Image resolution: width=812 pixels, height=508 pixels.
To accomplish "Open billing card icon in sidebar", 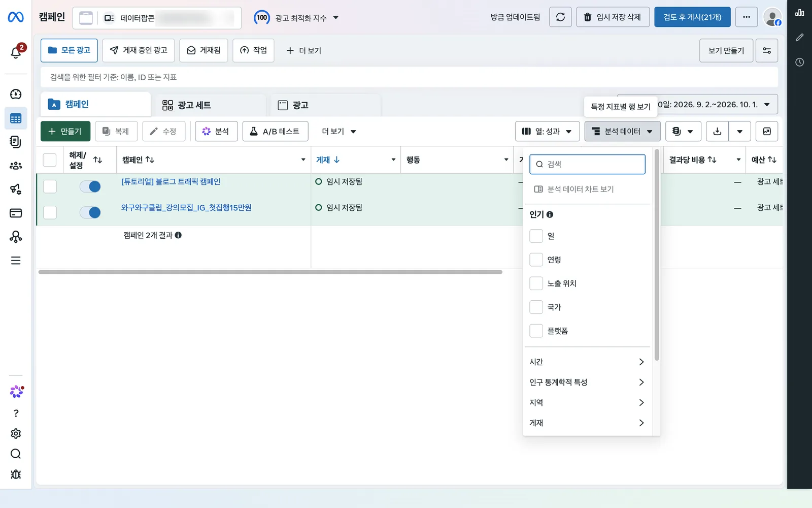I will pos(16,213).
